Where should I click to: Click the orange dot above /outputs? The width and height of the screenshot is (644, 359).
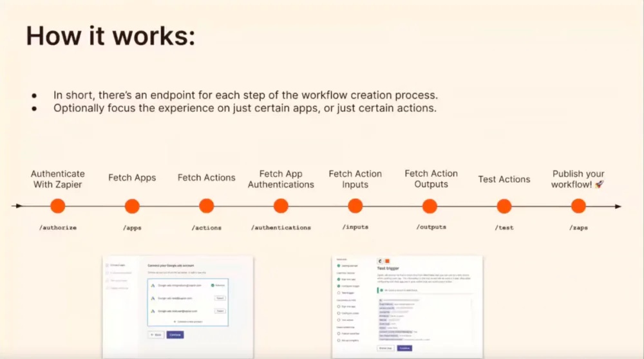coord(430,206)
